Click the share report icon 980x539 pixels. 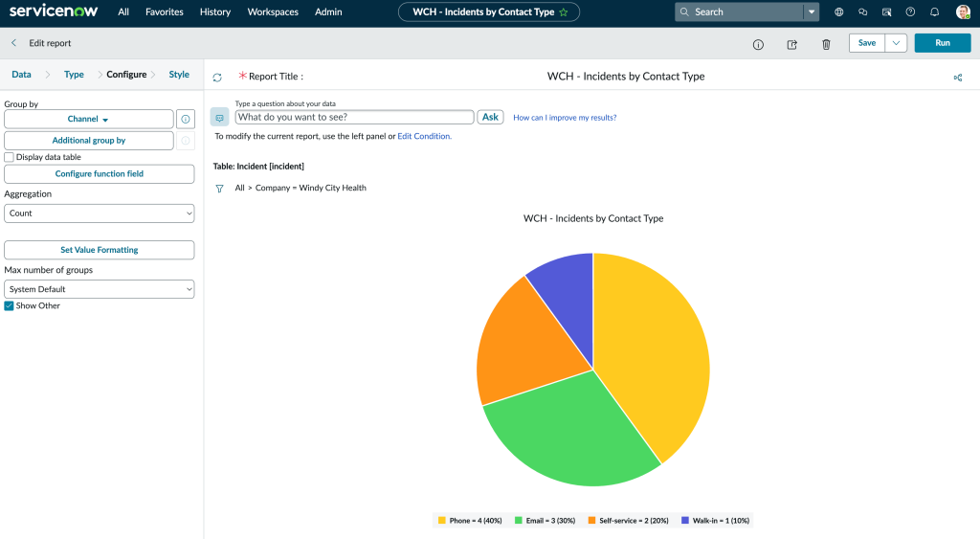click(791, 44)
